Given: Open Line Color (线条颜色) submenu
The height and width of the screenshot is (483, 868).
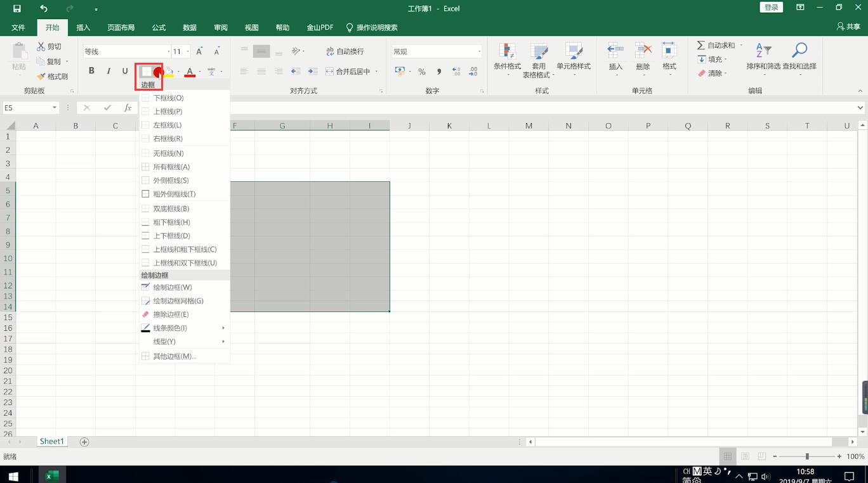Looking at the screenshot, I should [184, 328].
